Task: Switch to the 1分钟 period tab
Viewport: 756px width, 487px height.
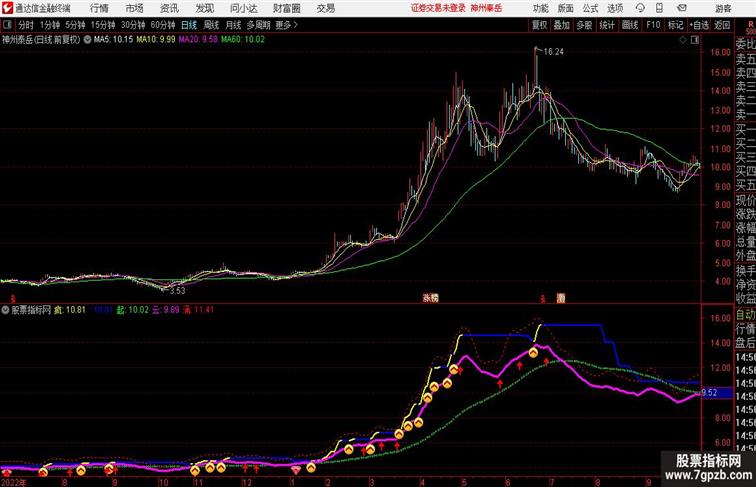Action: coord(50,25)
